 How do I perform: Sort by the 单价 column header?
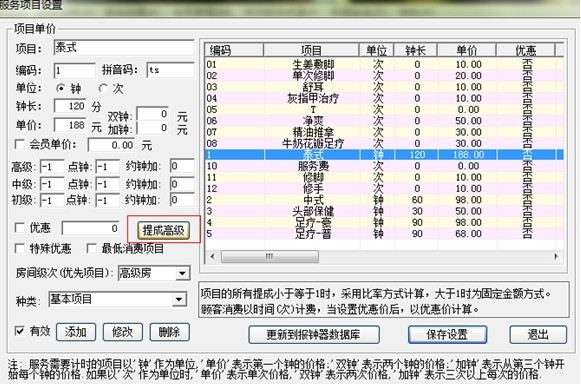[467, 50]
